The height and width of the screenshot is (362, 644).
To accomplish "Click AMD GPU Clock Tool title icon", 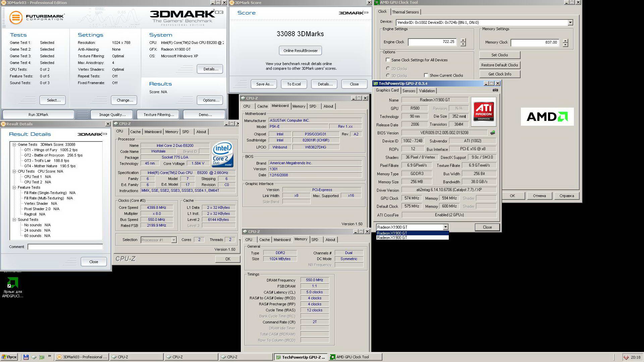I will tap(377, 2).
